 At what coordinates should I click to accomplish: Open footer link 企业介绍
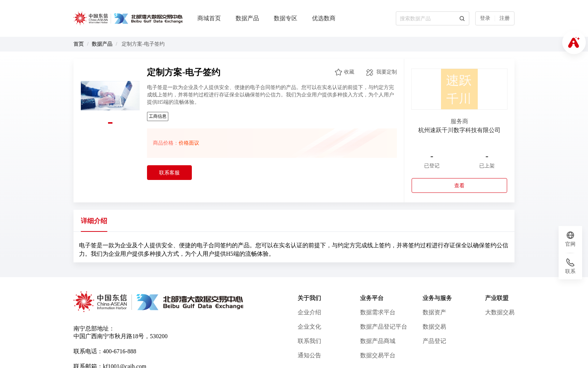tap(309, 312)
